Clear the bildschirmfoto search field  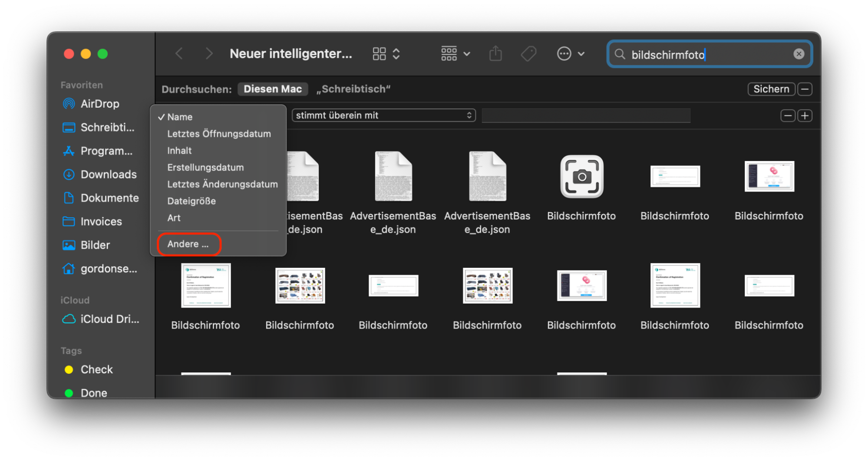coord(799,54)
